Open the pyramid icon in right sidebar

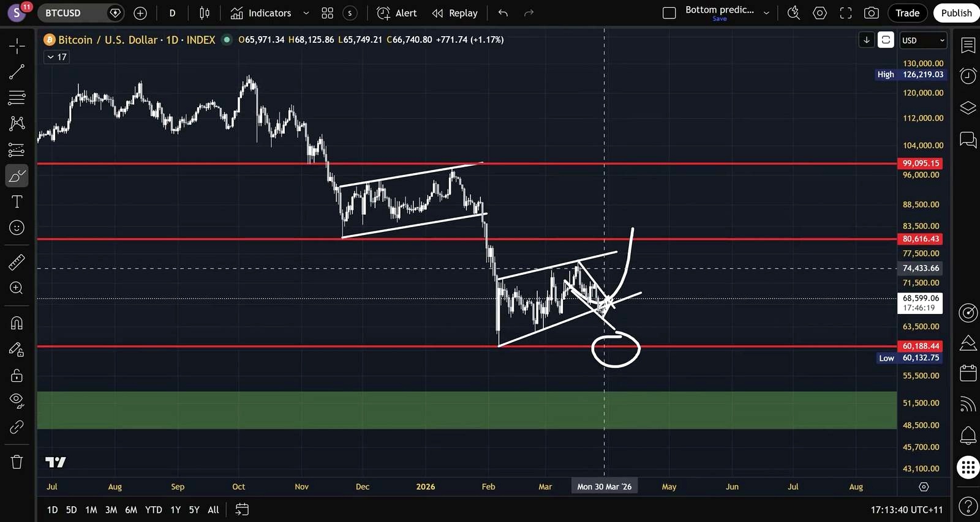[x=968, y=343]
